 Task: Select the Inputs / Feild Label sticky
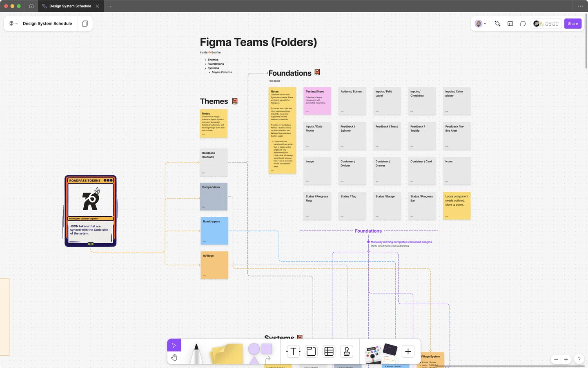point(387,101)
